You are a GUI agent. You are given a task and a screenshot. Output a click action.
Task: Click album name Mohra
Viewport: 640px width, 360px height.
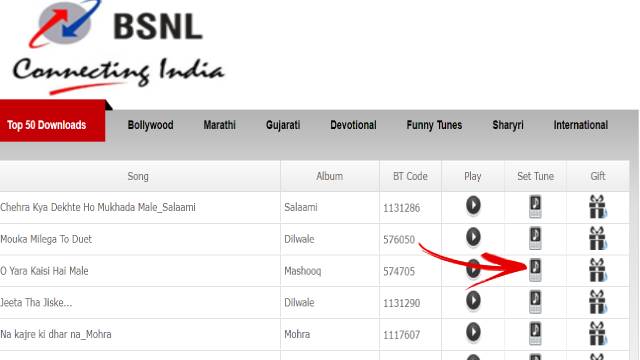point(297,334)
